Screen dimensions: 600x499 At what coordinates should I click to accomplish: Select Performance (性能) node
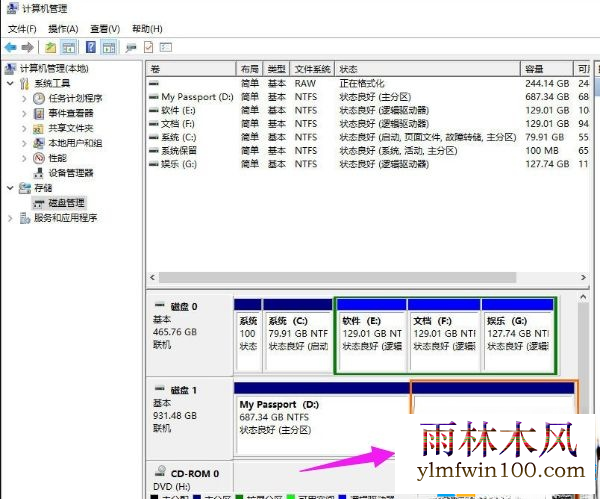click(57, 158)
